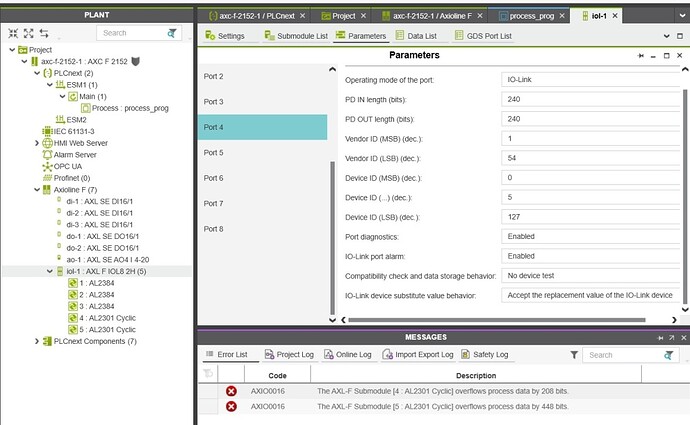Viewport: 690px width, 425px height.
Task: Click filter icon in PLANT search box
Action: pos(172,33)
